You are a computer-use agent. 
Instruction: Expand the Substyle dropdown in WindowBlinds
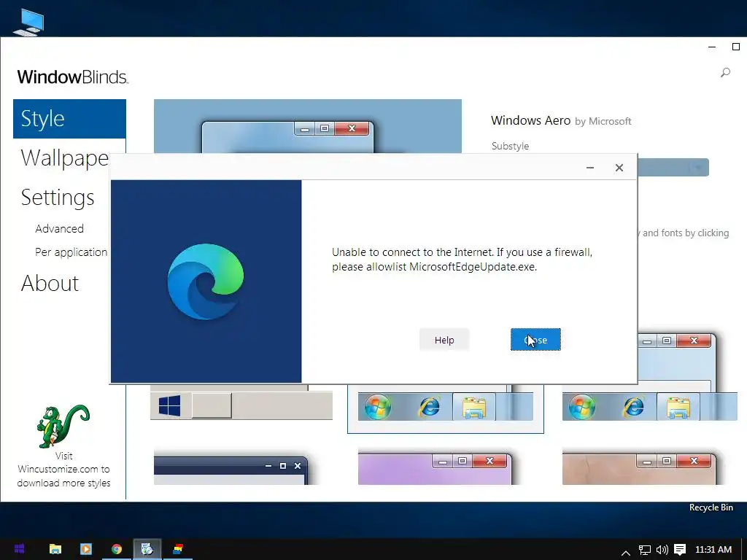tap(697, 168)
